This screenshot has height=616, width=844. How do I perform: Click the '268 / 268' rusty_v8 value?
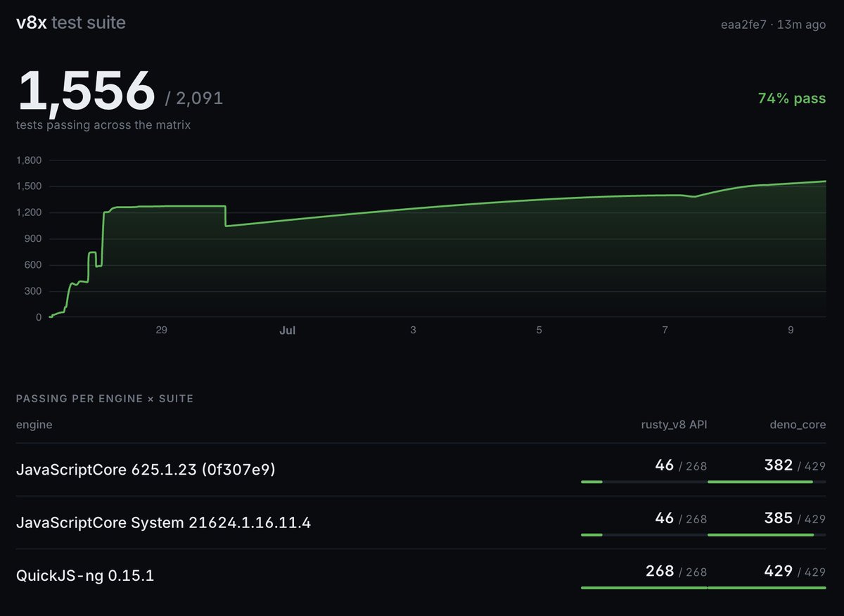[x=677, y=571]
